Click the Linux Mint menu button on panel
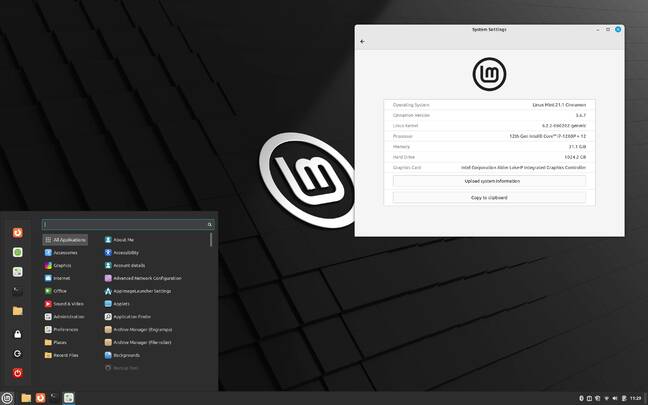 (7, 398)
